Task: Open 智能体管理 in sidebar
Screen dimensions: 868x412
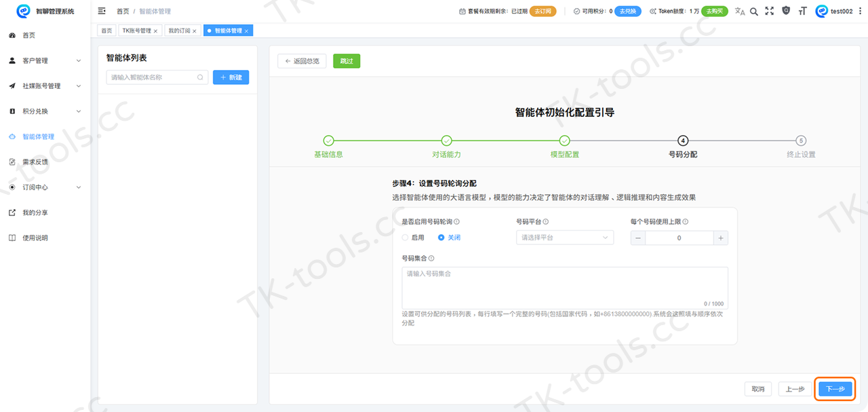Action: point(45,136)
